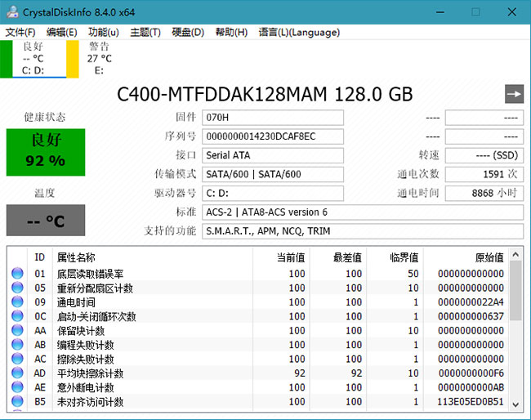Click raw value 0000000000AB
Screen dimensions: 531x420
[471, 387]
